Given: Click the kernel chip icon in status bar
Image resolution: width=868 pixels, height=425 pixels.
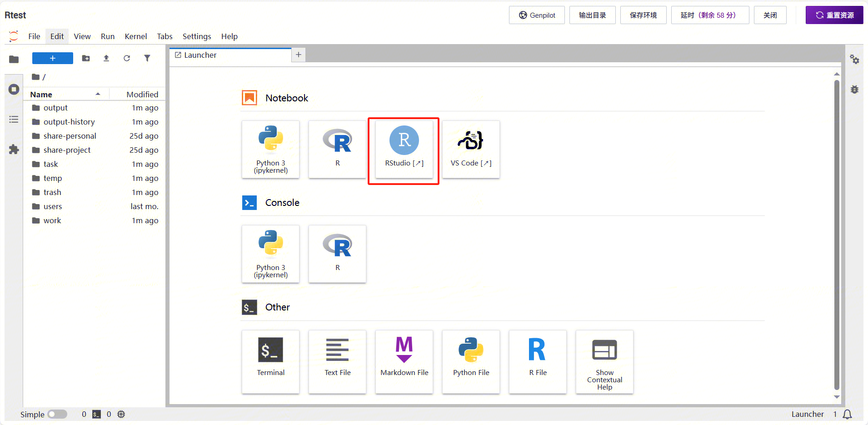Looking at the screenshot, I should click(x=121, y=414).
